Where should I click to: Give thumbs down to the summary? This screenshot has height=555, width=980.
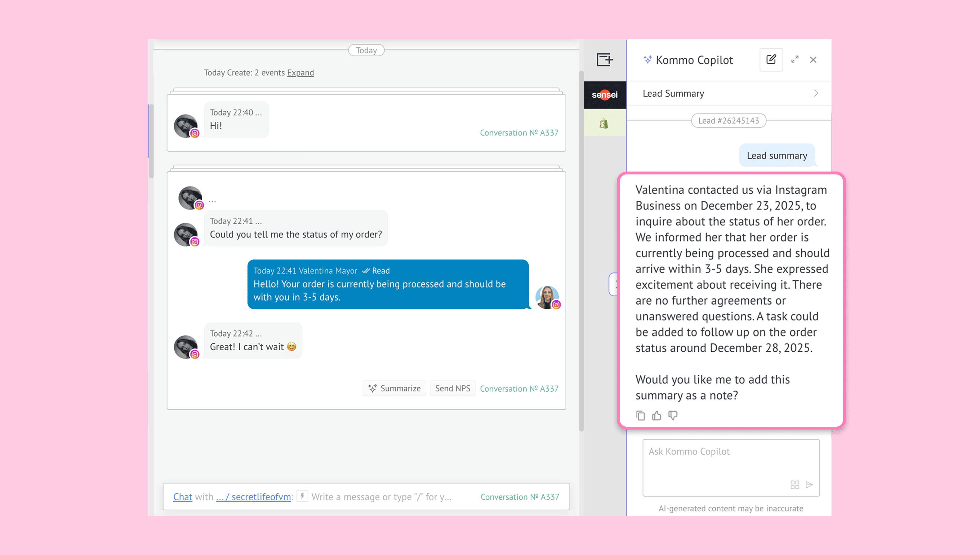pos(673,416)
